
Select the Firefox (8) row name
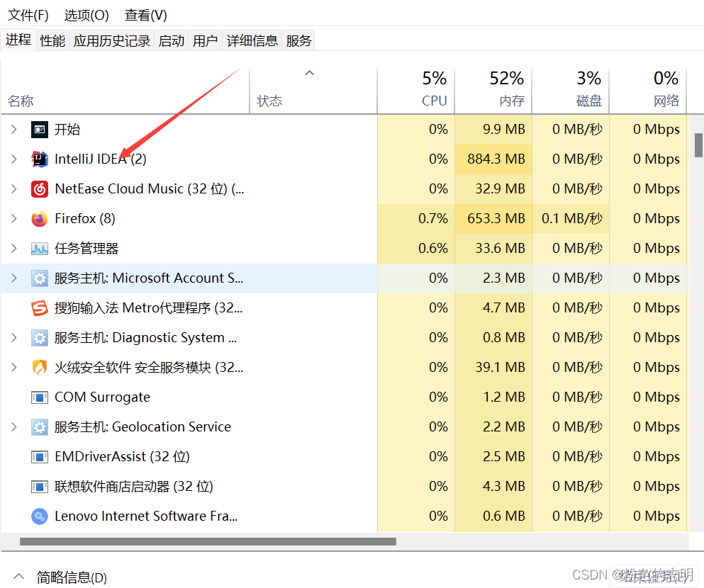pyautogui.click(x=85, y=219)
